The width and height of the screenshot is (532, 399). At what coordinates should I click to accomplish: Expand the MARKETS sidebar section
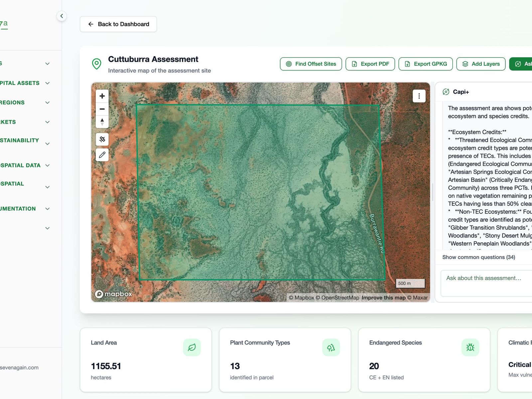pyautogui.click(x=25, y=122)
